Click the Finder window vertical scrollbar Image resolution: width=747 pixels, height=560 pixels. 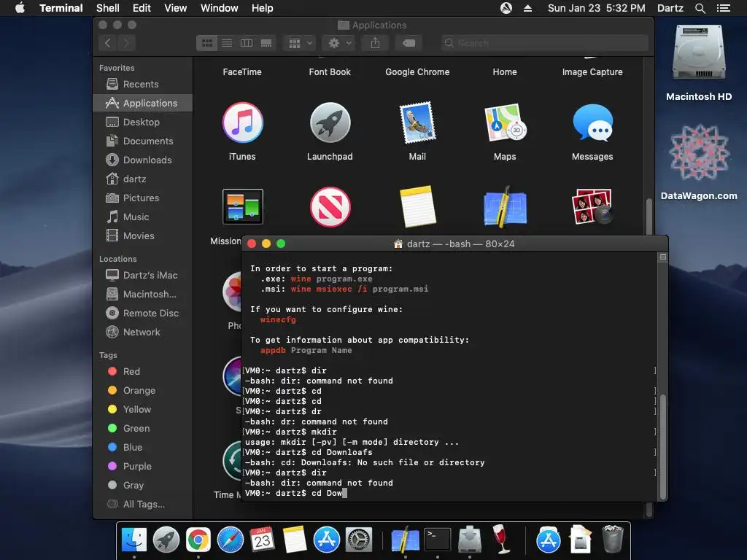tap(649, 217)
